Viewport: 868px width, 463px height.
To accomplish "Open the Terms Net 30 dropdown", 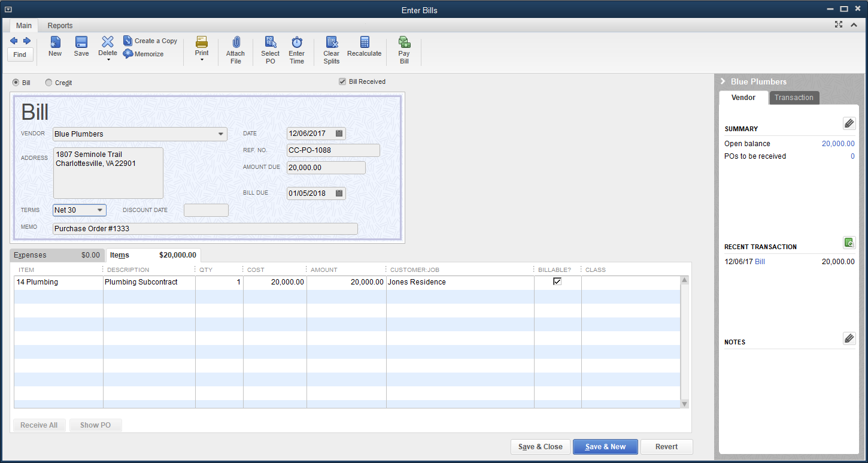I will pos(99,210).
